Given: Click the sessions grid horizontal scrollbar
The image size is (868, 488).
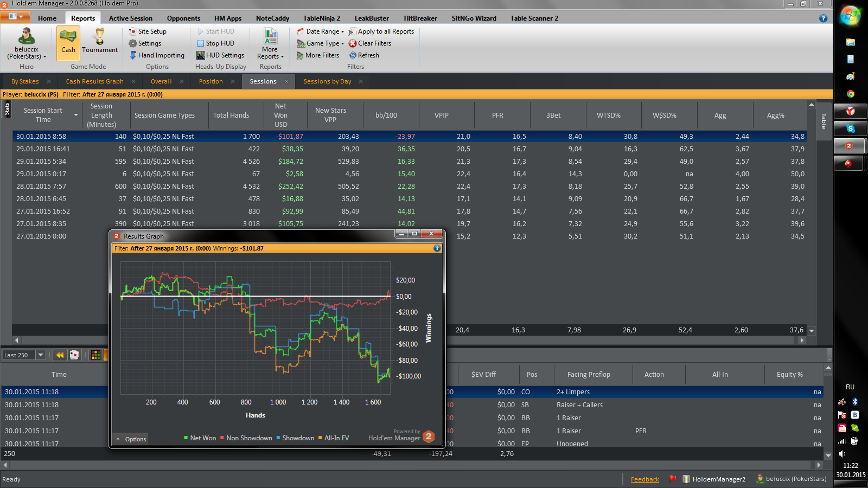Looking at the screenshot, I should (409, 341).
